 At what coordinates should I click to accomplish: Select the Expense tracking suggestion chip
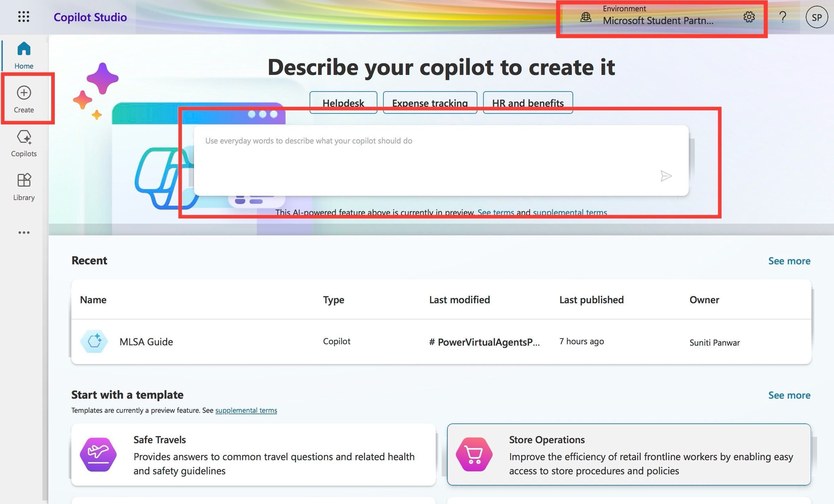[430, 102]
